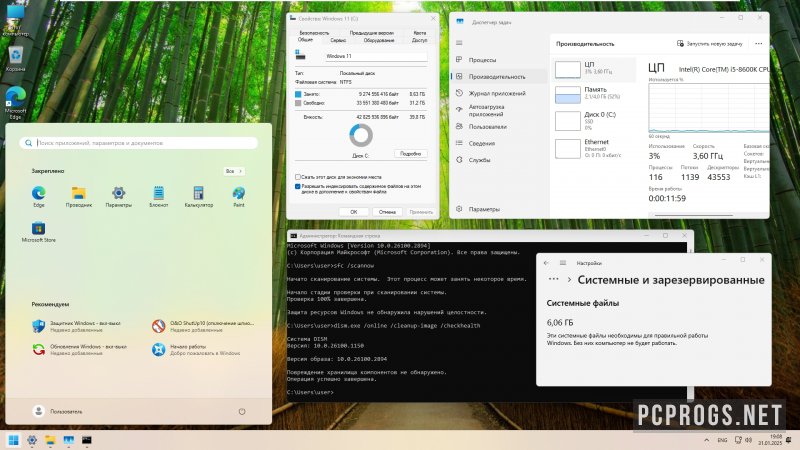Viewport: 800px width, 450px height.
Task: Open Сервис tab in properties dialog
Action: pos(338,40)
